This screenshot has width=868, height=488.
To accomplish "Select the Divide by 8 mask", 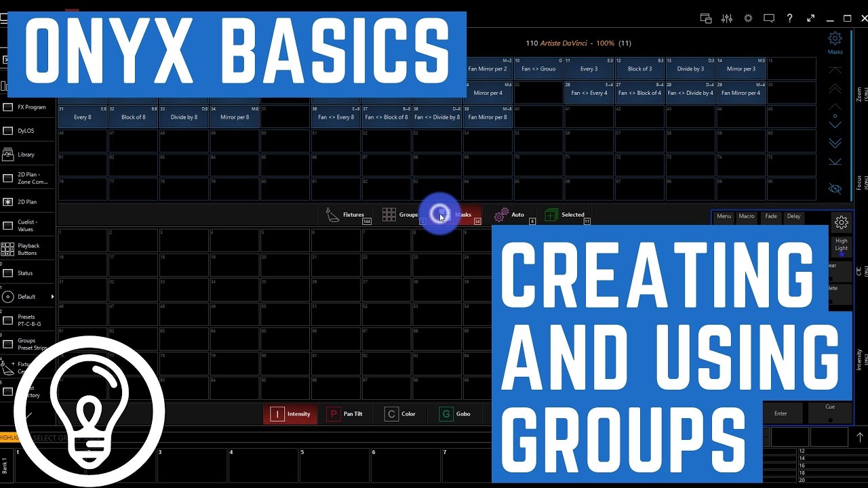I will [x=184, y=117].
